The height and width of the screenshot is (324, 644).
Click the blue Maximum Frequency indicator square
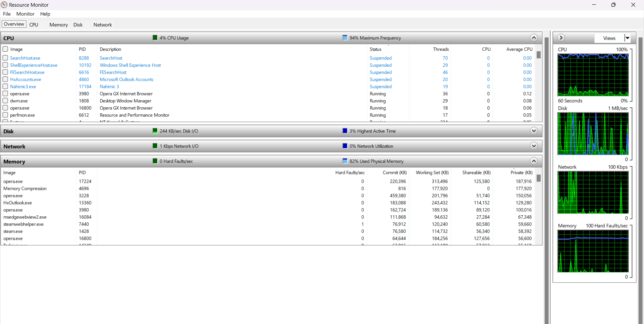(345, 38)
